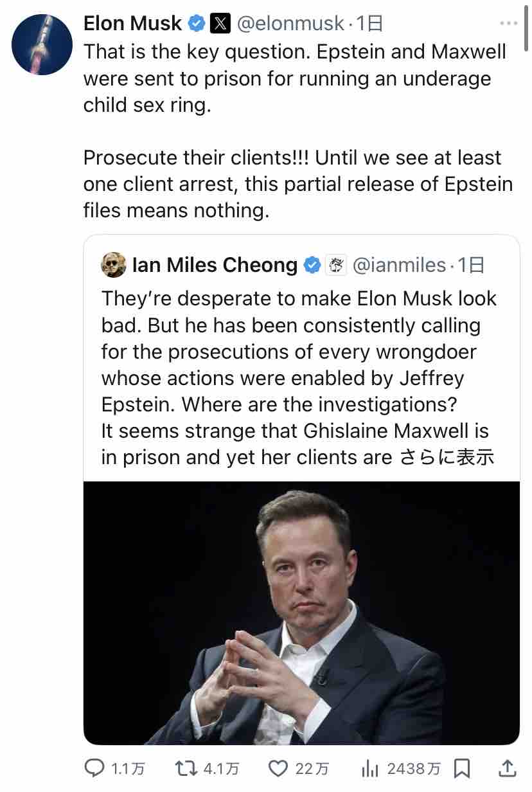532x792 pixels.
Task: Tap the blue verified badge beside Elon Musk
Action: click(196, 24)
